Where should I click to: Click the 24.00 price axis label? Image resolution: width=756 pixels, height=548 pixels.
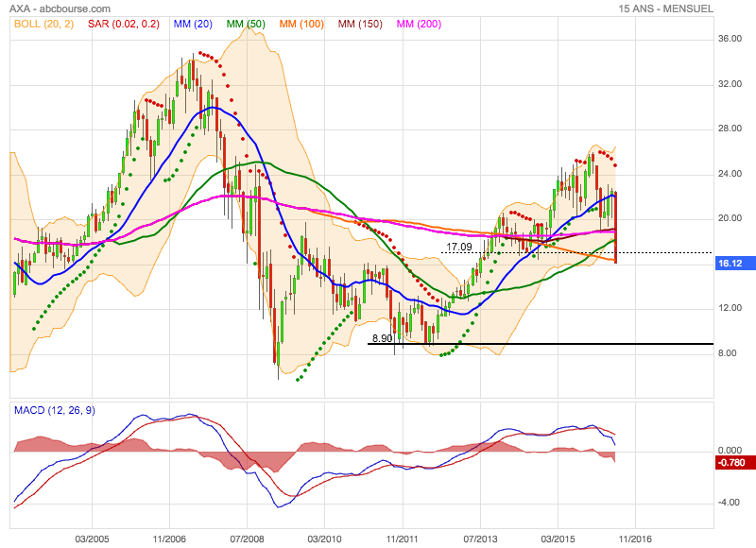pyautogui.click(x=730, y=174)
